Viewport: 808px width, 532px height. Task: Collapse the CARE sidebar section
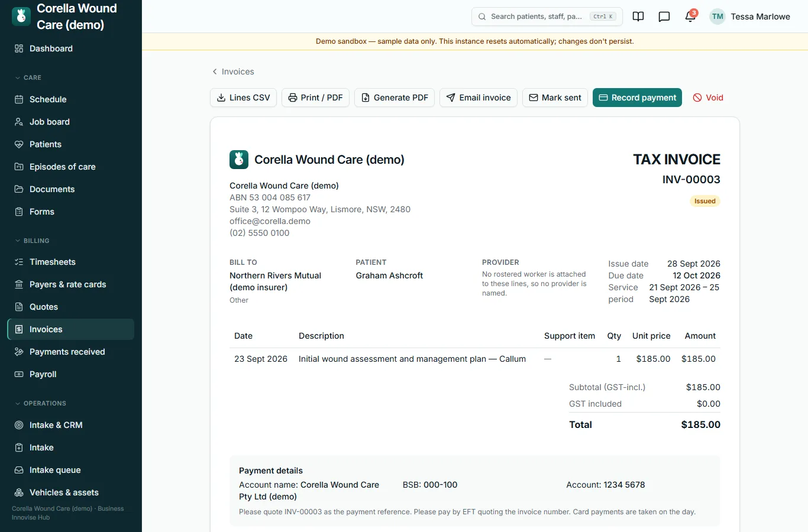tap(28, 77)
